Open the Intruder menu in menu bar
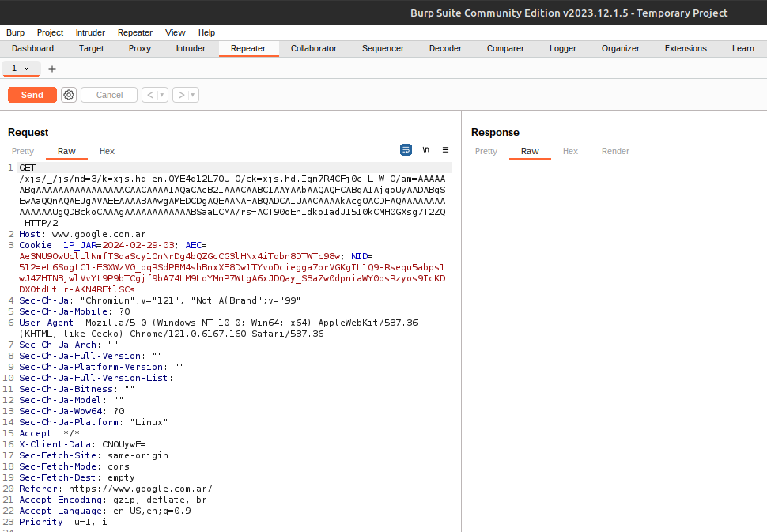 90,32
